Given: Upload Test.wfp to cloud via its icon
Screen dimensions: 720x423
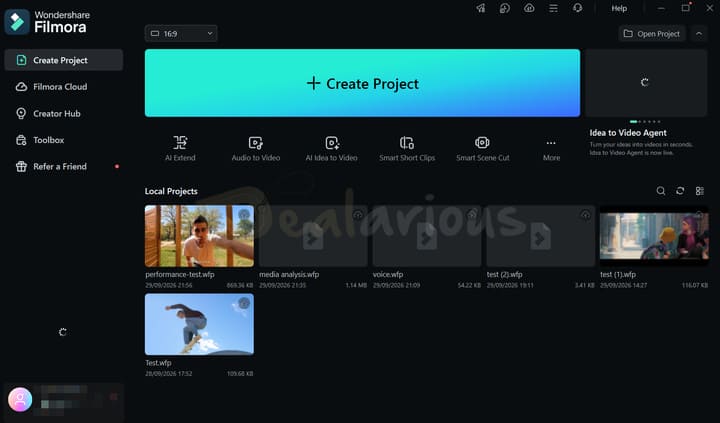Looking at the screenshot, I should 244,303.
